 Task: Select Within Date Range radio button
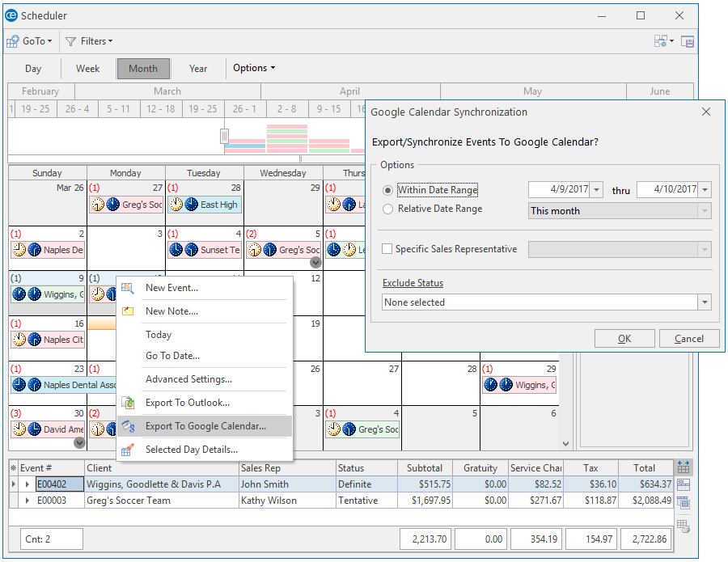[387, 190]
